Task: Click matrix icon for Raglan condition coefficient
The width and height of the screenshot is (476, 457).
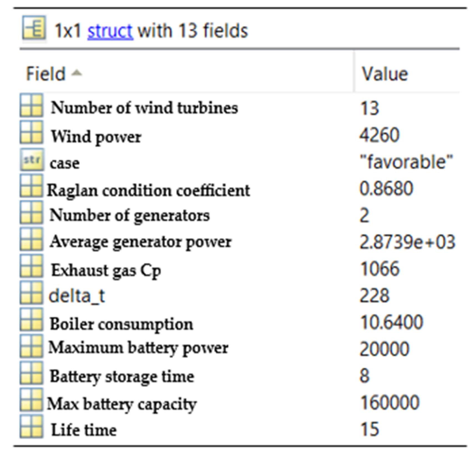Action: tap(32, 186)
